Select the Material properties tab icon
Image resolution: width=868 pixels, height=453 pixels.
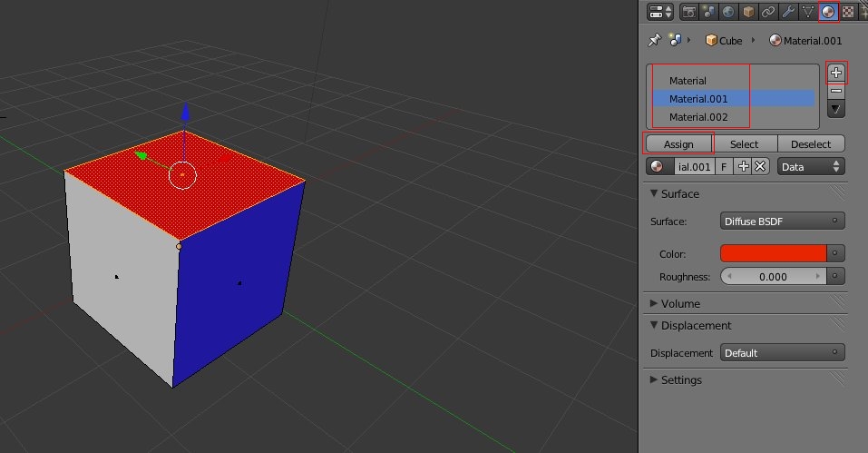(x=828, y=11)
